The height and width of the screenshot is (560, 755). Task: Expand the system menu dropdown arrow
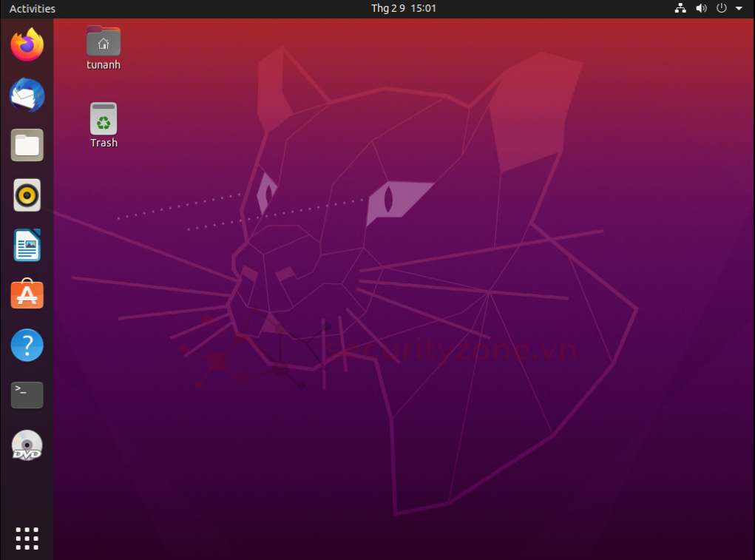click(739, 9)
